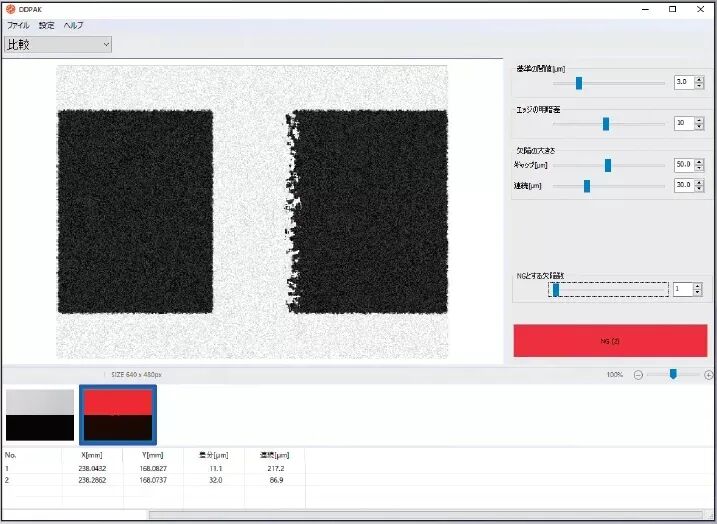Select the red and black result thumbnail
Image resolution: width=717 pixels, height=524 pixels.
[118, 415]
